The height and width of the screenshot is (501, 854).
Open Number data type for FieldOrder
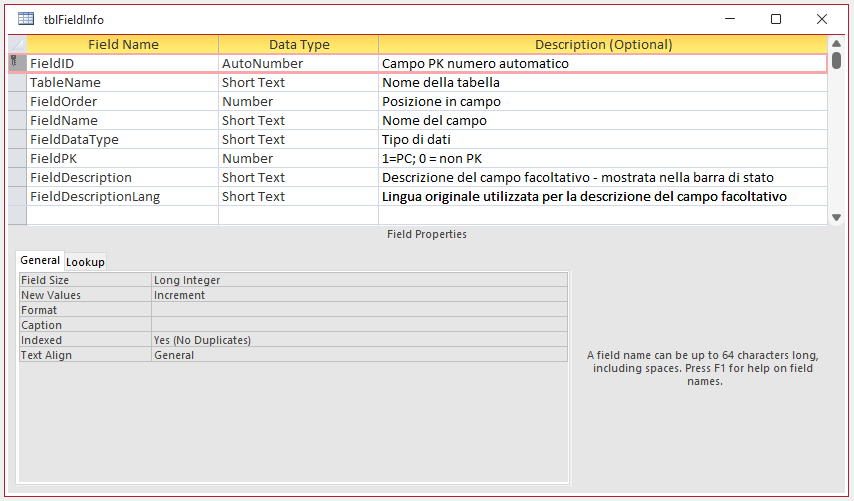coord(299,102)
